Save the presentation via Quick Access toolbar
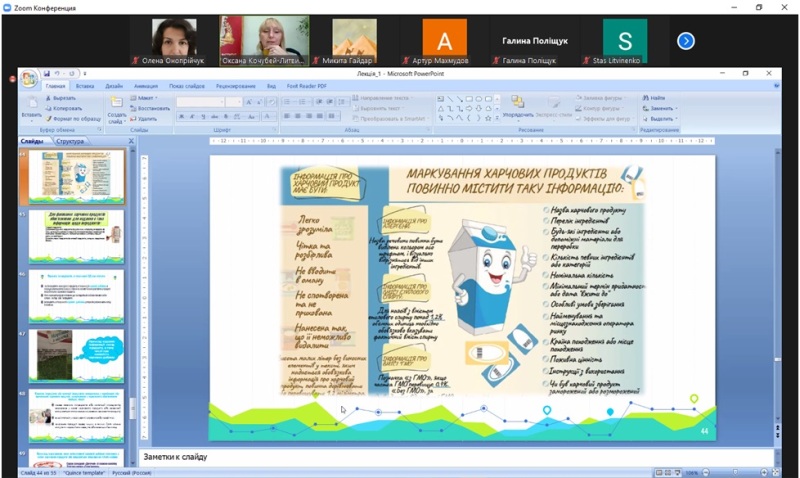The image size is (800, 478). [x=46, y=73]
